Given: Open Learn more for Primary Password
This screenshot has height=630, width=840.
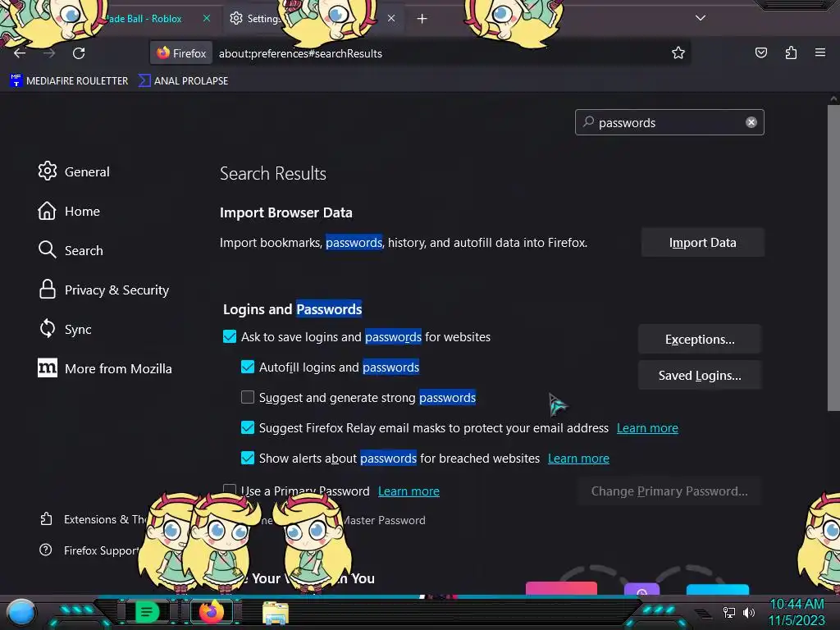Looking at the screenshot, I should click(x=409, y=491).
